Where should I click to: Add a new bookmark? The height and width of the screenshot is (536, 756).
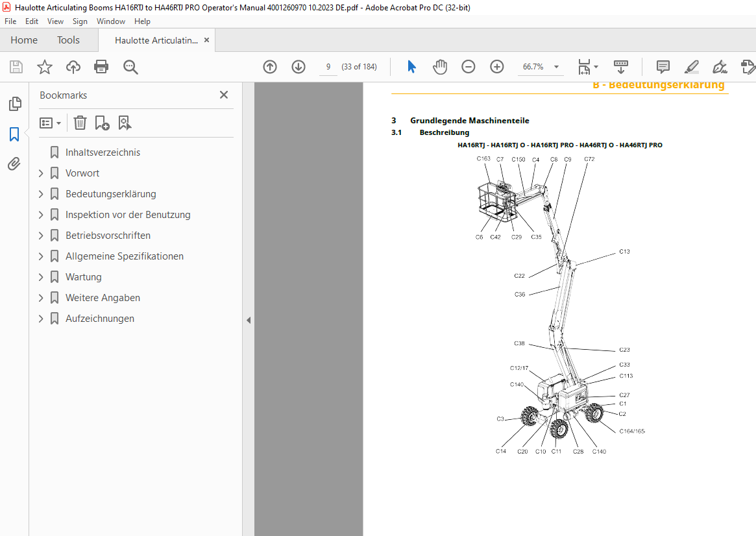[x=102, y=123]
